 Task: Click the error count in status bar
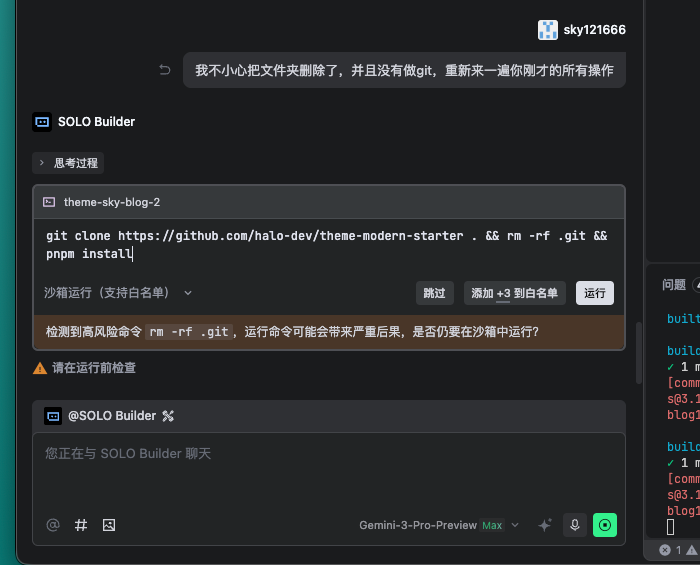tap(671, 550)
